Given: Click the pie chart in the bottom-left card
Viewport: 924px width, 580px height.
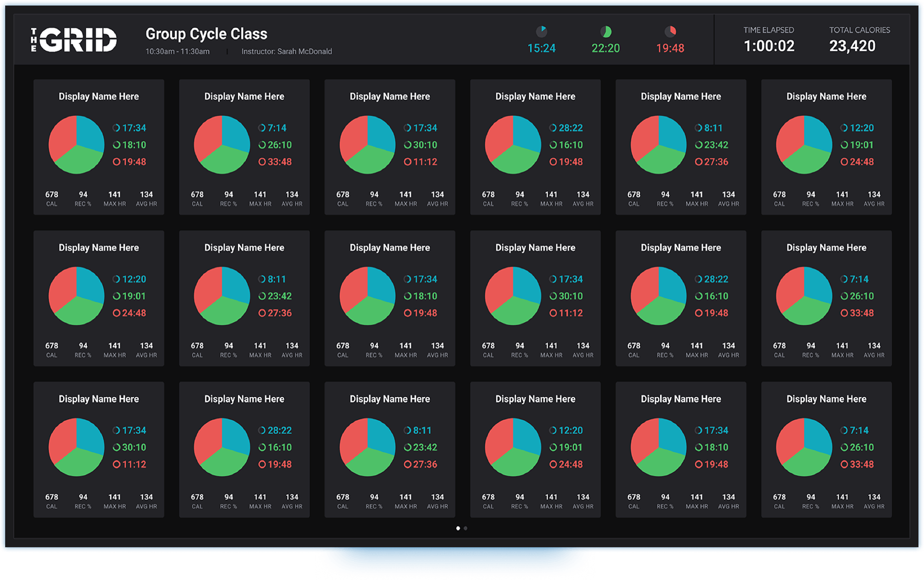Looking at the screenshot, I should pos(76,447).
